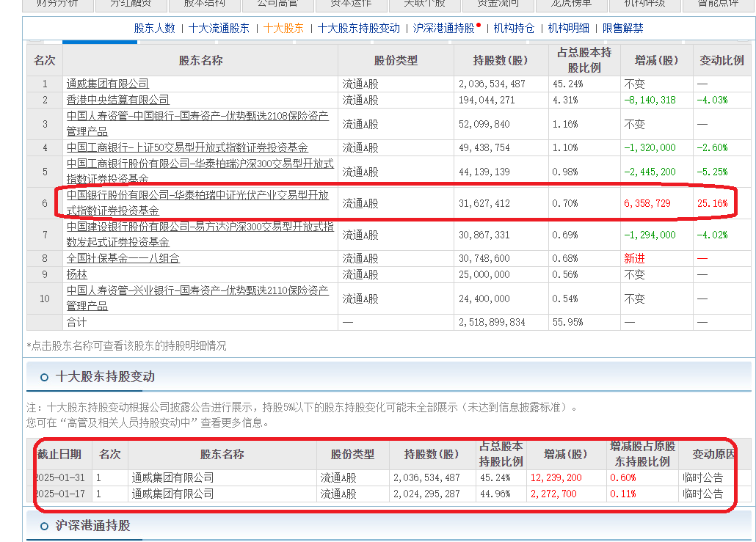Image resolution: width=756 pixels, height=542 pixels.
Task: Open shareholder link 全国社保基金一一八组合
Action: [123, 258]
